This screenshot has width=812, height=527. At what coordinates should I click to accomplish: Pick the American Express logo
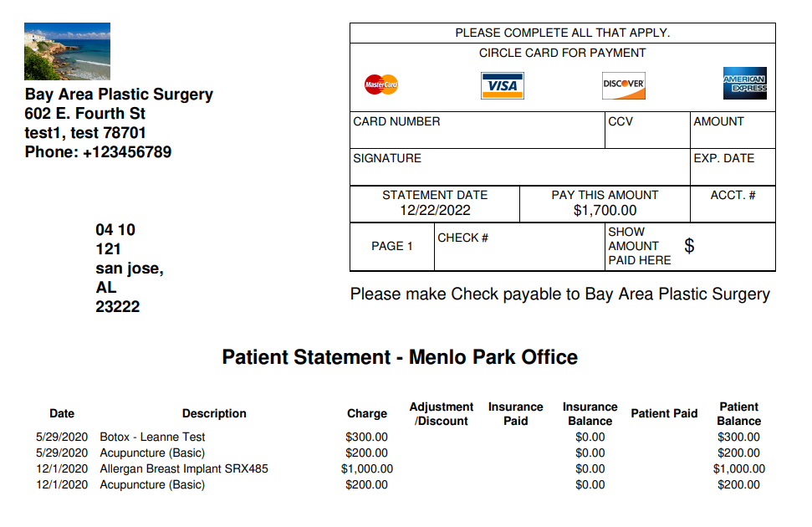744,83
